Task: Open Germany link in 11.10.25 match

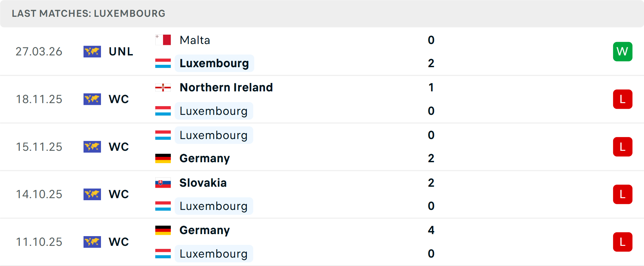Action: tap(205, 230)
